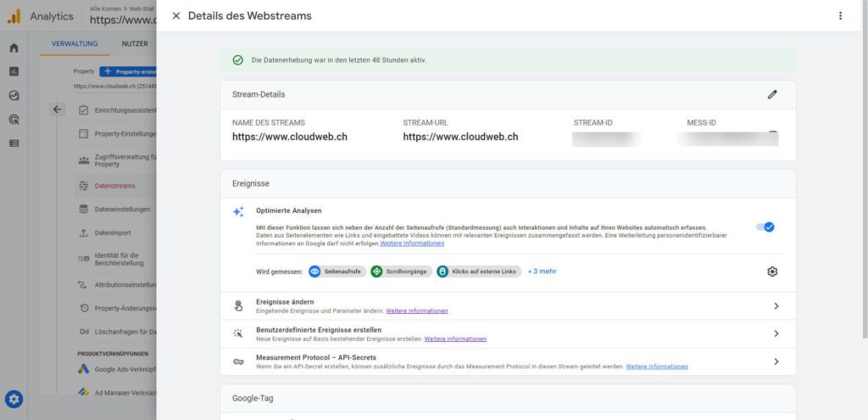Viewport: 868px width, 420px height.
Task: Close the Details des Webstreams panel
Action: pyautogui.click(x=176, y=15)
